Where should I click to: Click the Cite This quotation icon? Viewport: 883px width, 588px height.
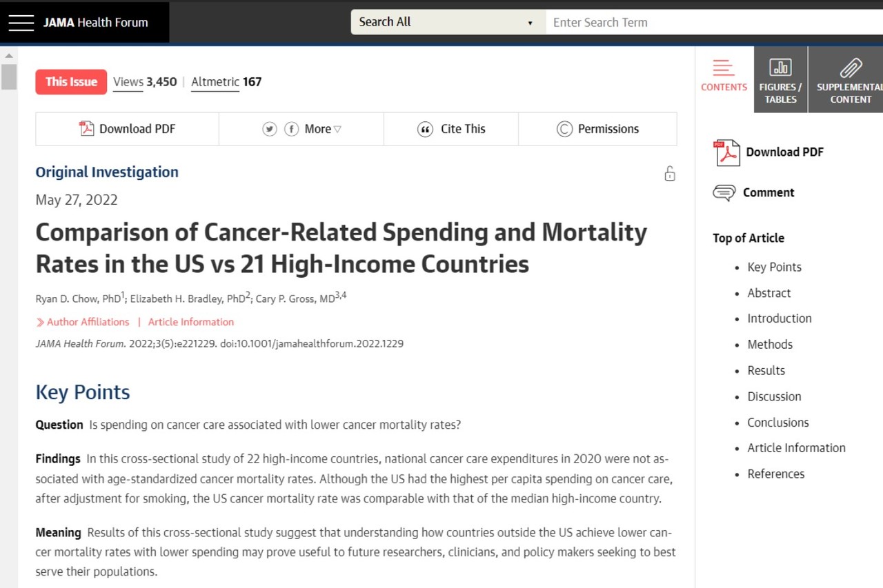pyautogui.click(x=425, y=129)
